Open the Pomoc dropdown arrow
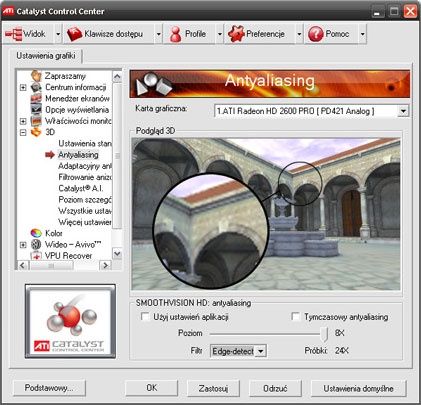The width and height of the screenshot is (421, 405). pyautogui.click(x=362, y=34)
